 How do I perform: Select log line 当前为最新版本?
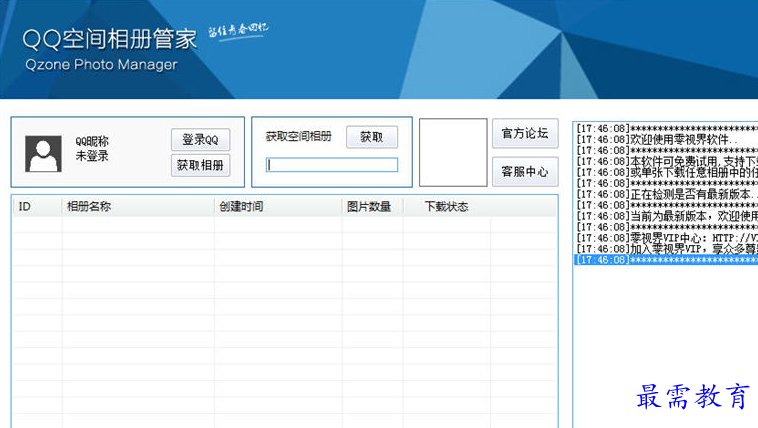tap(666, 216)
